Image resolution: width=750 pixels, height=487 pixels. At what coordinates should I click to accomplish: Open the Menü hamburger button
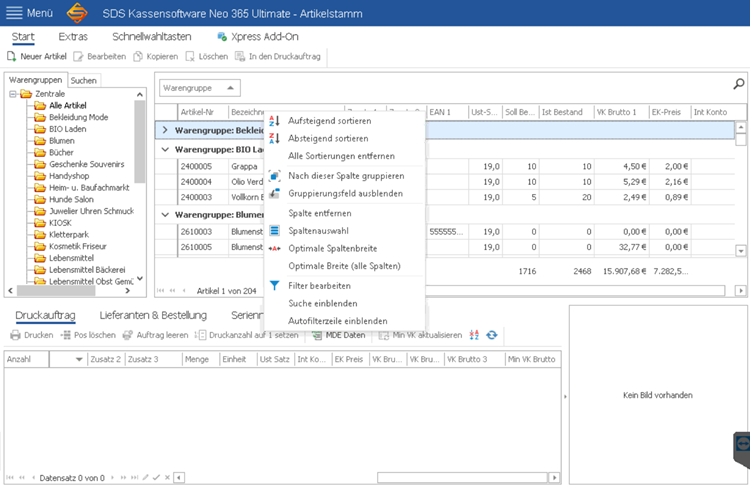pos(29,13)
